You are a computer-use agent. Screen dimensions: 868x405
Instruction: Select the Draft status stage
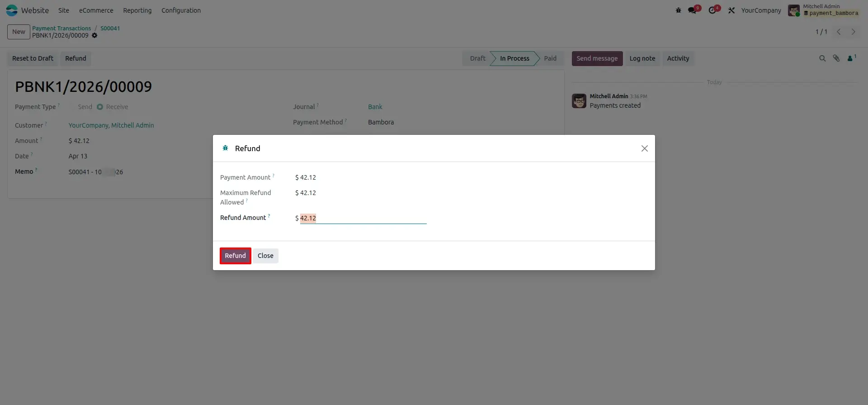tap(476, 58)
